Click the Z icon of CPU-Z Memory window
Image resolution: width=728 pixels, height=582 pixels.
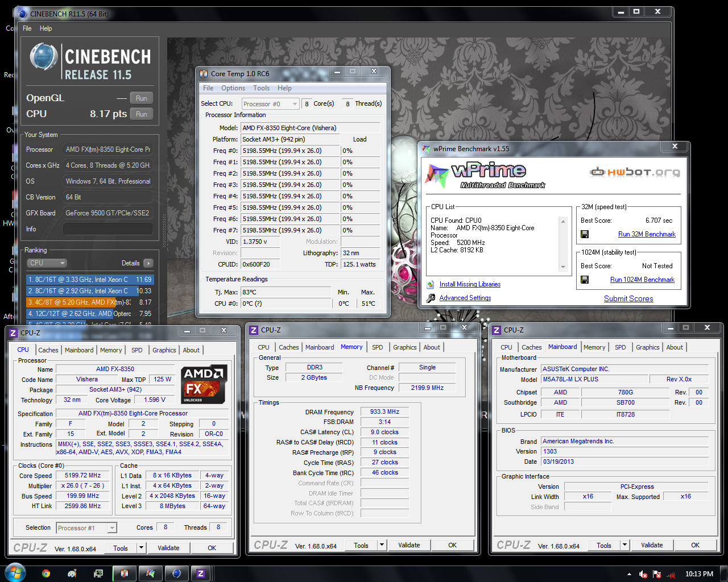[x=254, y=330]
